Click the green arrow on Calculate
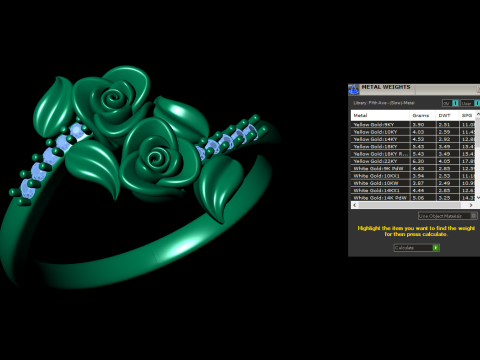Viewport: 480px width, 360px height. click(x=435, y=248)
